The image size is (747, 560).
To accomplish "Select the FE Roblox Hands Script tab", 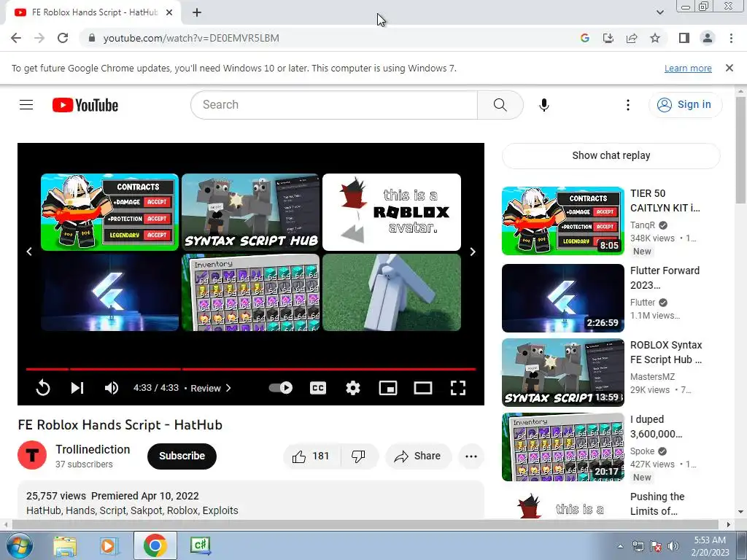I will (x=93, y=12).
